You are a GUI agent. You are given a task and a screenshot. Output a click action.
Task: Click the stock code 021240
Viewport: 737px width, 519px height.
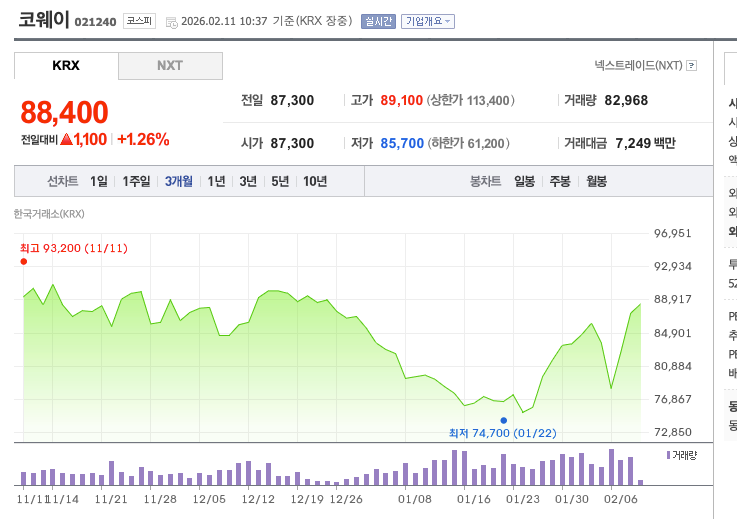click(x=95, y=22)
